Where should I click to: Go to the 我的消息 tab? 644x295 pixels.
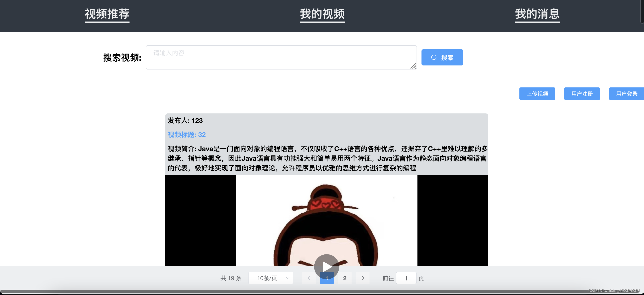537,14
